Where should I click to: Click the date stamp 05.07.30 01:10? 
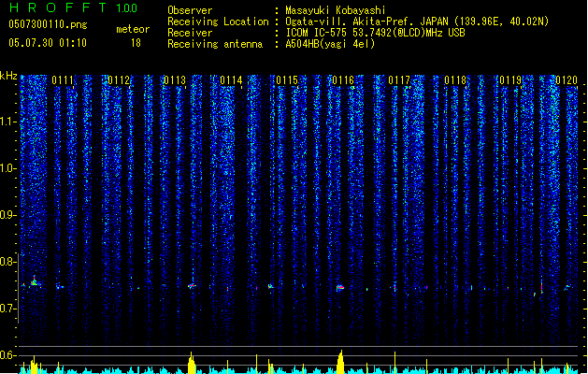[48, 43]
